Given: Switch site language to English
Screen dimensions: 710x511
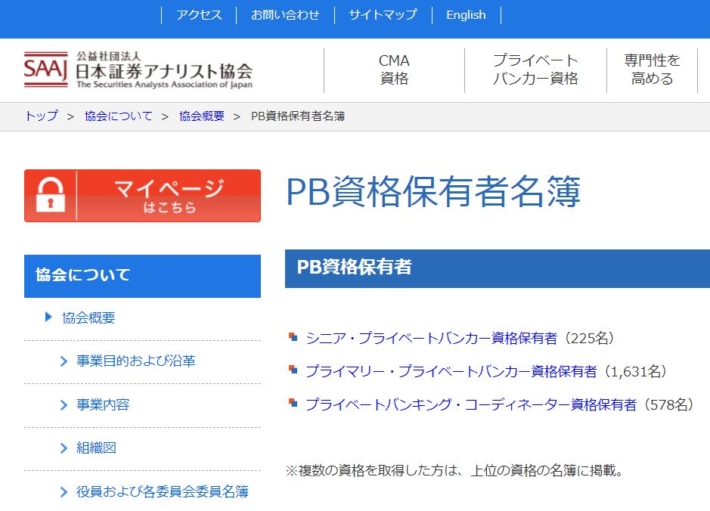Looking at the screenshot, I should coord(466,15).
